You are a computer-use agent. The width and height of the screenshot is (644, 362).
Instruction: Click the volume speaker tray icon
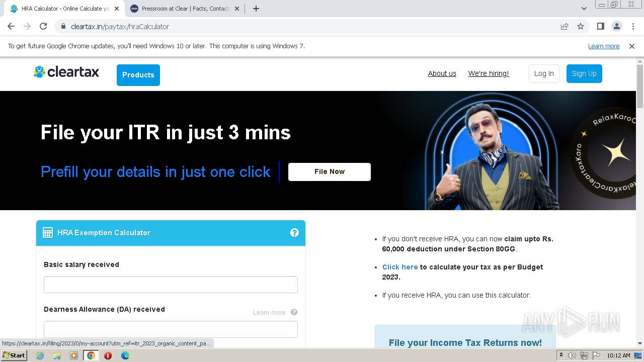[572, 355]
